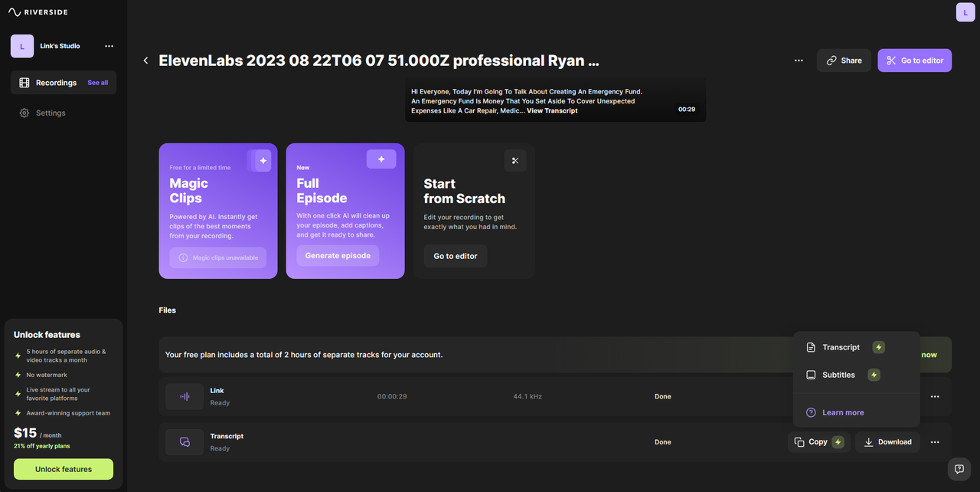The height and width of the screenshot is (492, 980).
Task: Click the Link audio waveform thumbnail
Action: point(185,396)
